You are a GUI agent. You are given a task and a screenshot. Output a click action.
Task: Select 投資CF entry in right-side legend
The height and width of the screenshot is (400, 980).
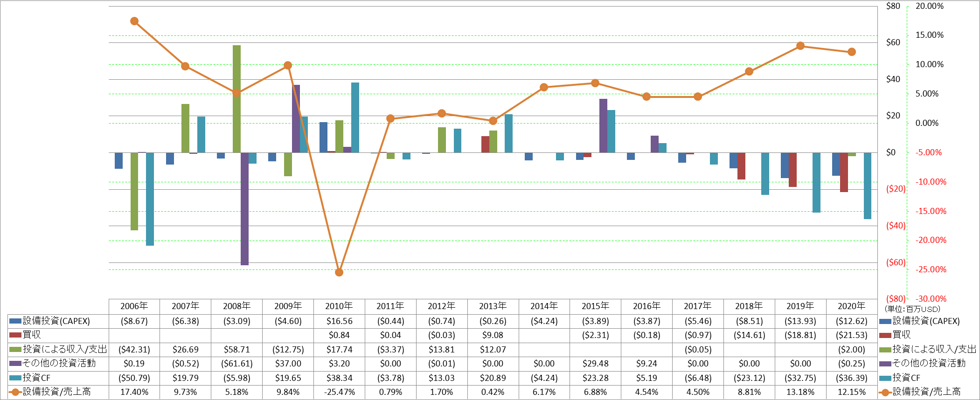point(900,378)
